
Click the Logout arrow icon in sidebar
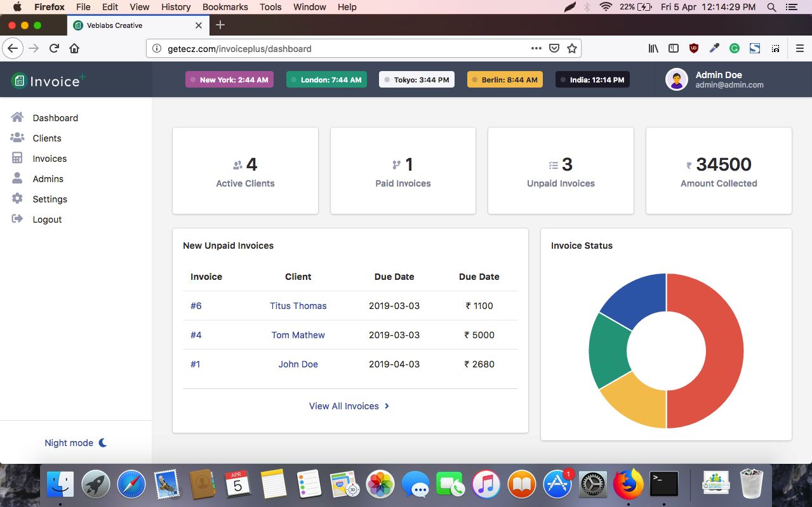pyautogui.click(x=17, y=219)
